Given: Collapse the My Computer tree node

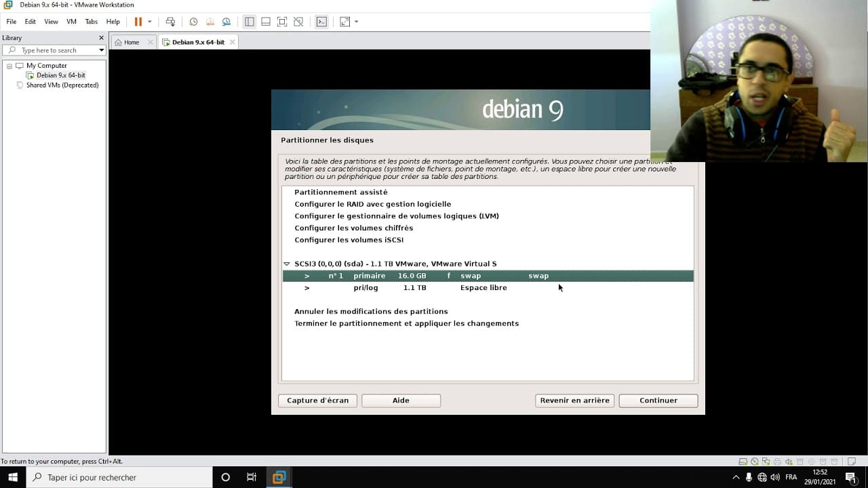Looking at the screenshot, I should coord(9,66).
